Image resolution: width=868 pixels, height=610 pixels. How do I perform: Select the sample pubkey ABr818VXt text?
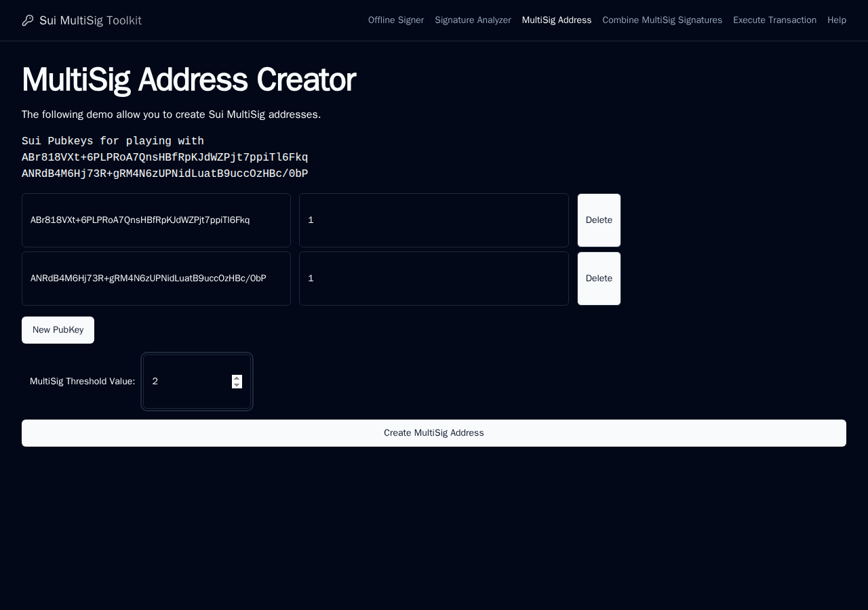165,157
